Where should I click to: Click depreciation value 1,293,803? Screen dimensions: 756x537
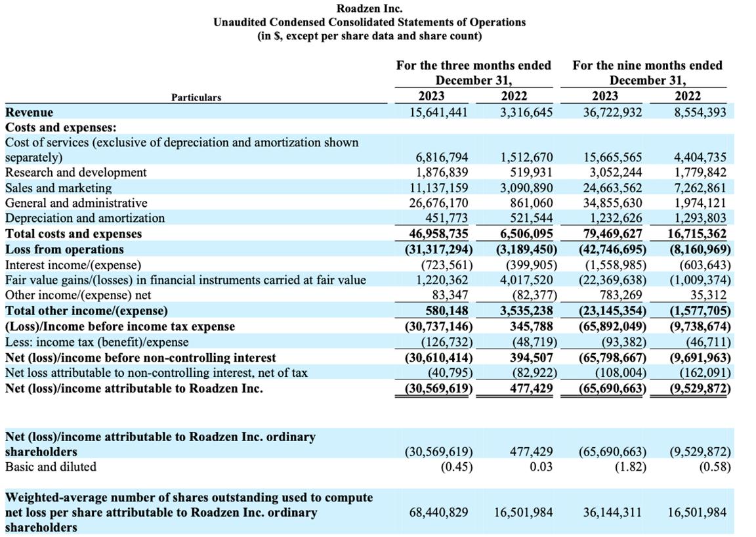click(x=700, y=218)
